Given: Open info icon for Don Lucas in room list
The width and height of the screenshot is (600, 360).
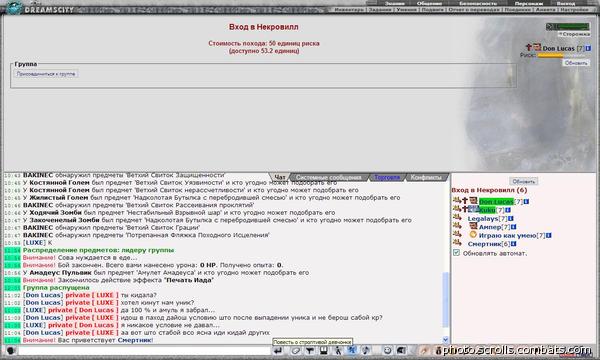Looking at the screenshot, I should coord(526,202).
